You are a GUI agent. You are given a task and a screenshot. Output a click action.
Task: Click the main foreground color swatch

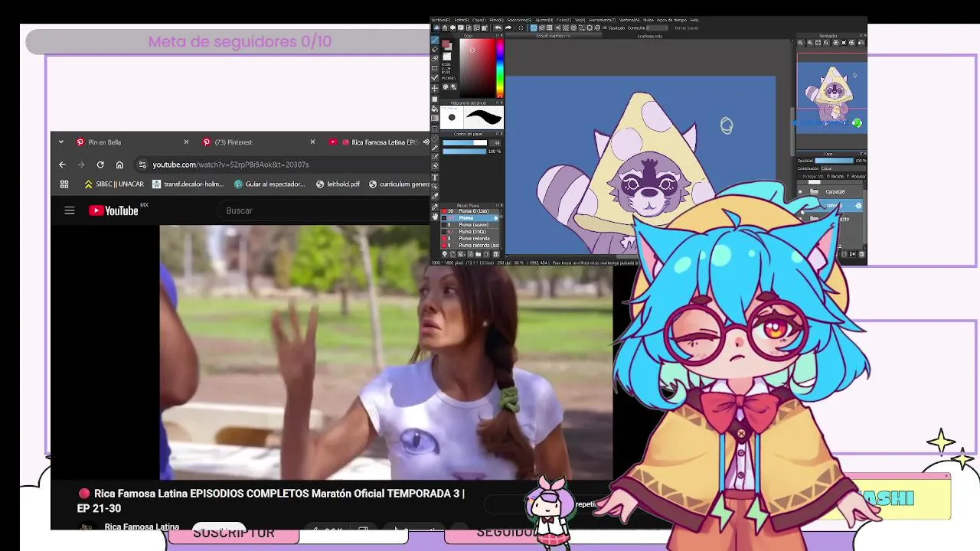[446, 44]
